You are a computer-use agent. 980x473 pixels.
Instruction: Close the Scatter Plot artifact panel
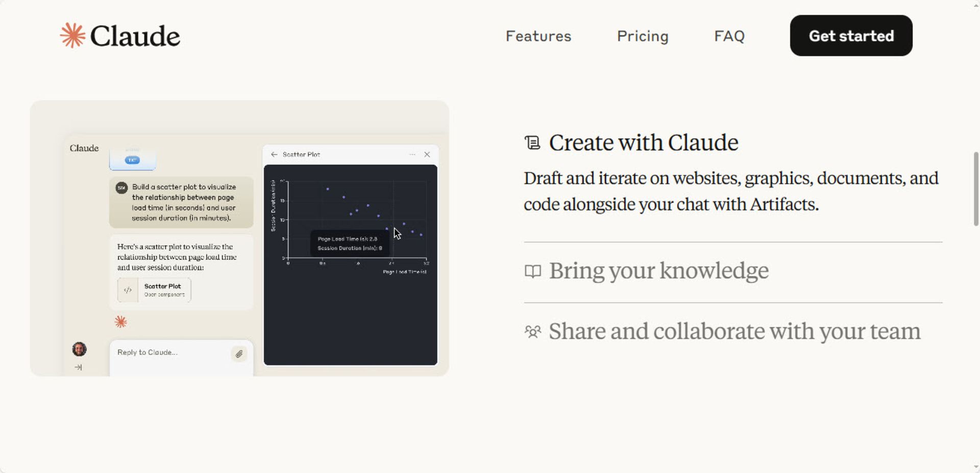coord(427,154)
